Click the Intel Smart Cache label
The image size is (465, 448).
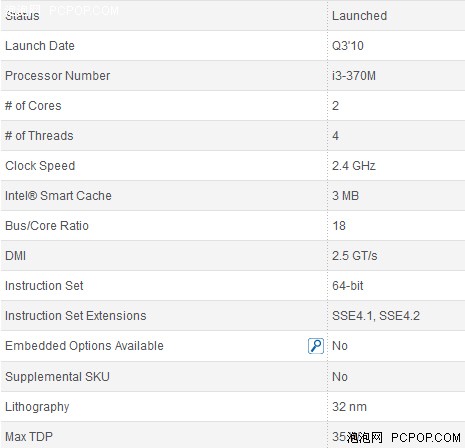58,196
